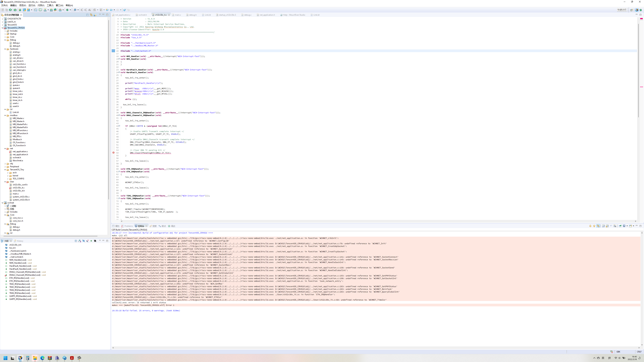Screen dimensions: 644x362
Task: Click the Link.ld file toolbar icon
Action: [15, 10]
